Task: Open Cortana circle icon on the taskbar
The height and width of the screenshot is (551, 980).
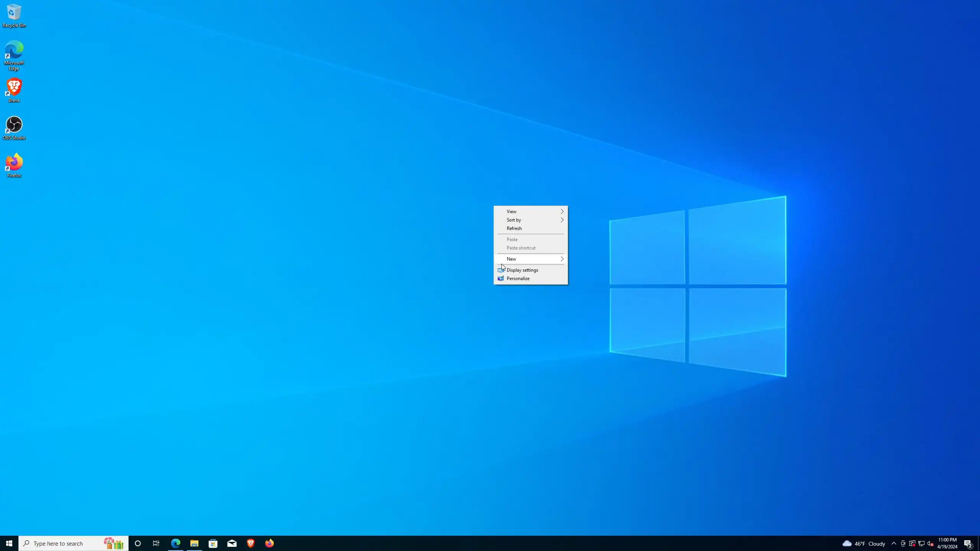Action: [x=138, y=543]
